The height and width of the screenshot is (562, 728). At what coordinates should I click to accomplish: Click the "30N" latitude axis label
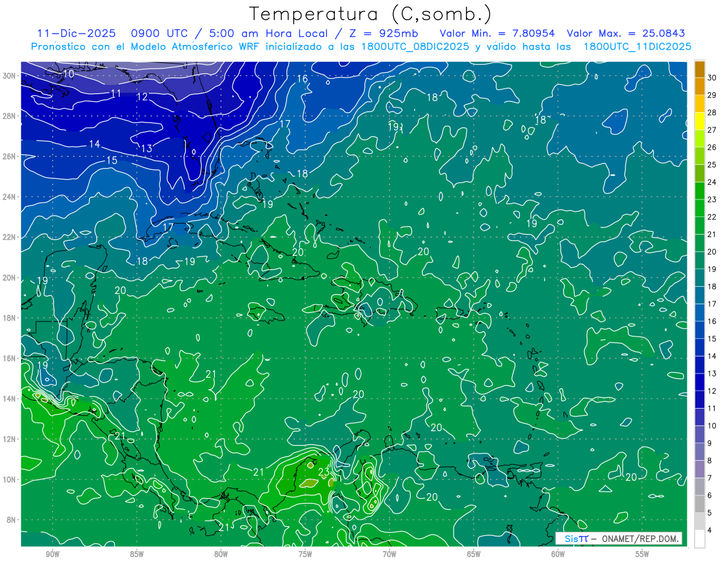9,76
